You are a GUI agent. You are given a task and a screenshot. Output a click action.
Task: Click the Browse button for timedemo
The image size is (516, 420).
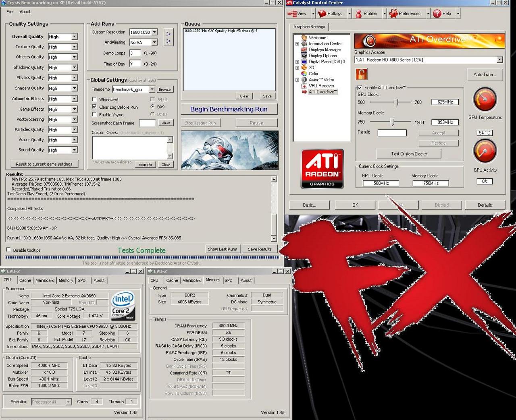[x=164, y=89]
